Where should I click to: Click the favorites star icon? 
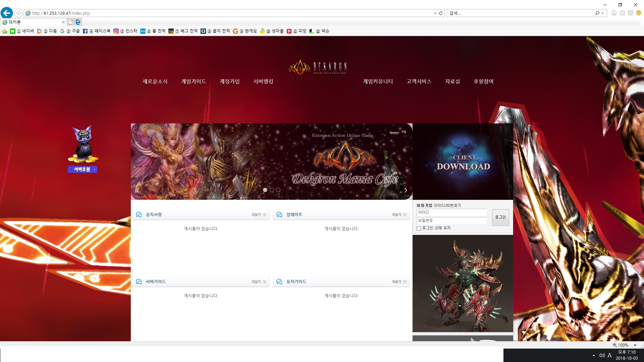622,13
